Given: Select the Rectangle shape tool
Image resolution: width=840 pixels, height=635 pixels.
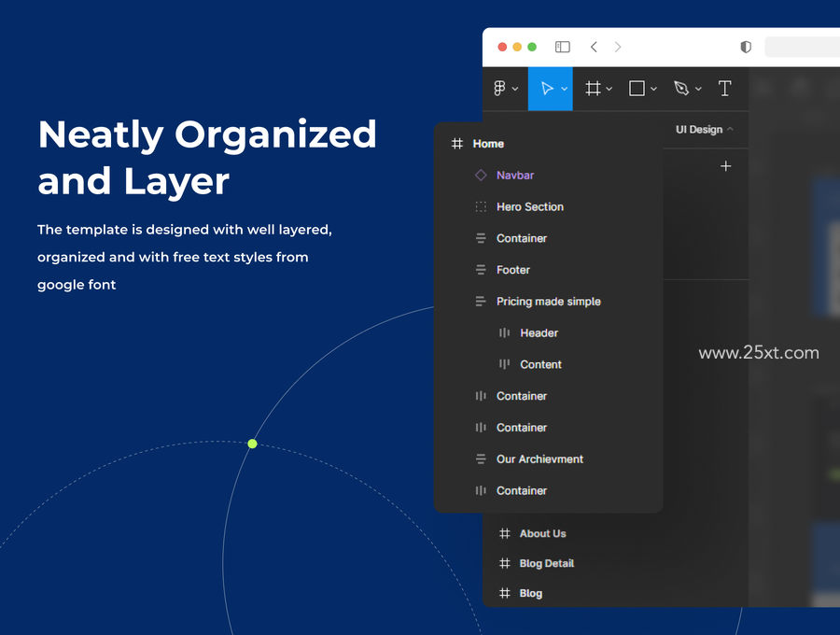Looking at the screenshot, I should coord(637,89).
